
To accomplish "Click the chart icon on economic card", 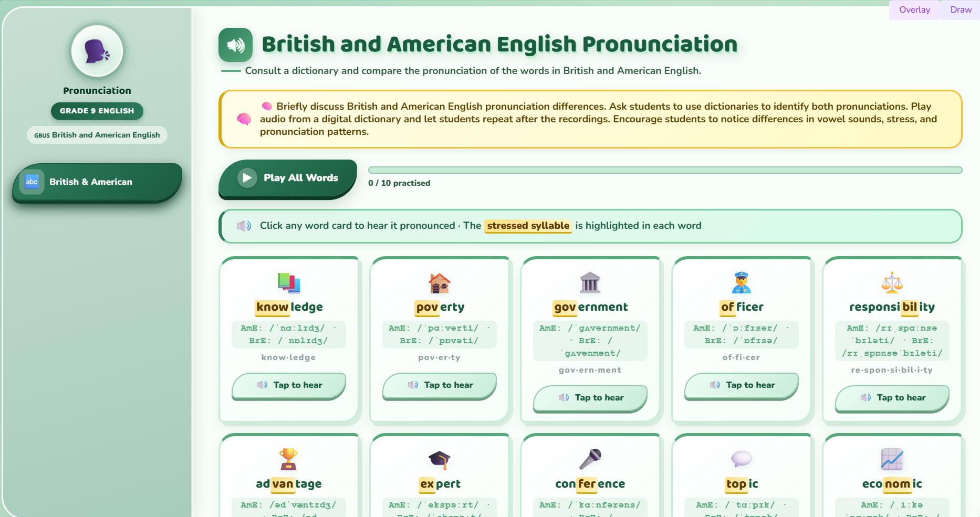I will pos(892,459).
